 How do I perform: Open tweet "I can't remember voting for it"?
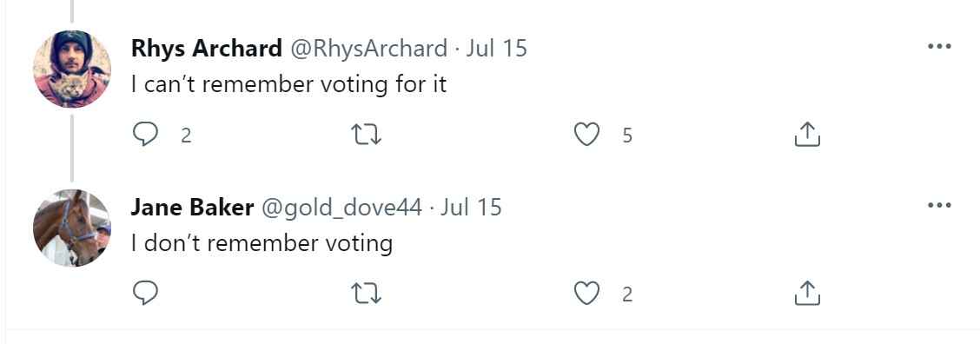pyautogui.click(x=288, y=84)
